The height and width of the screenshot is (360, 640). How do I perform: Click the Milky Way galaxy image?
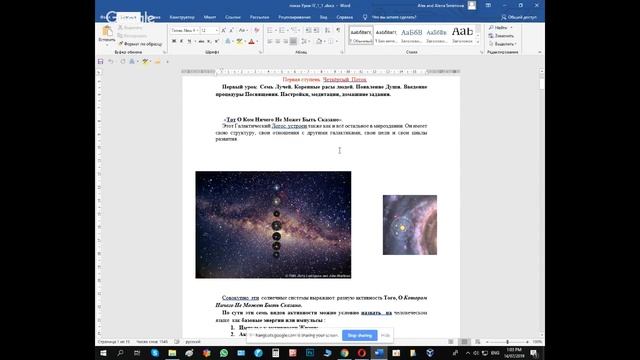tap(273, 224)
